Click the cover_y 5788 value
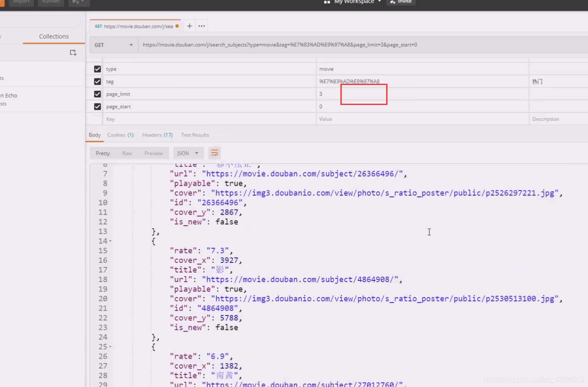The width and height of the screenshot is (588, 387). point(229,318)
